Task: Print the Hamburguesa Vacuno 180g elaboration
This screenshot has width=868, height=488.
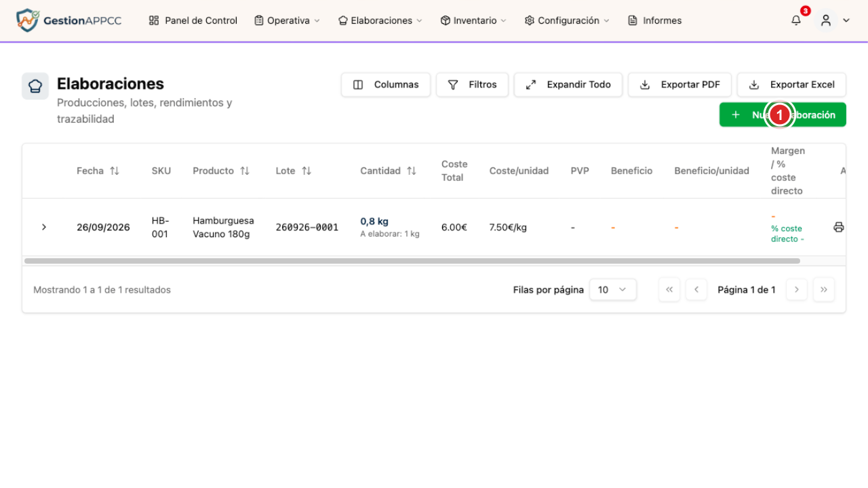Action: pyautogui.click(x=838, y=227)
